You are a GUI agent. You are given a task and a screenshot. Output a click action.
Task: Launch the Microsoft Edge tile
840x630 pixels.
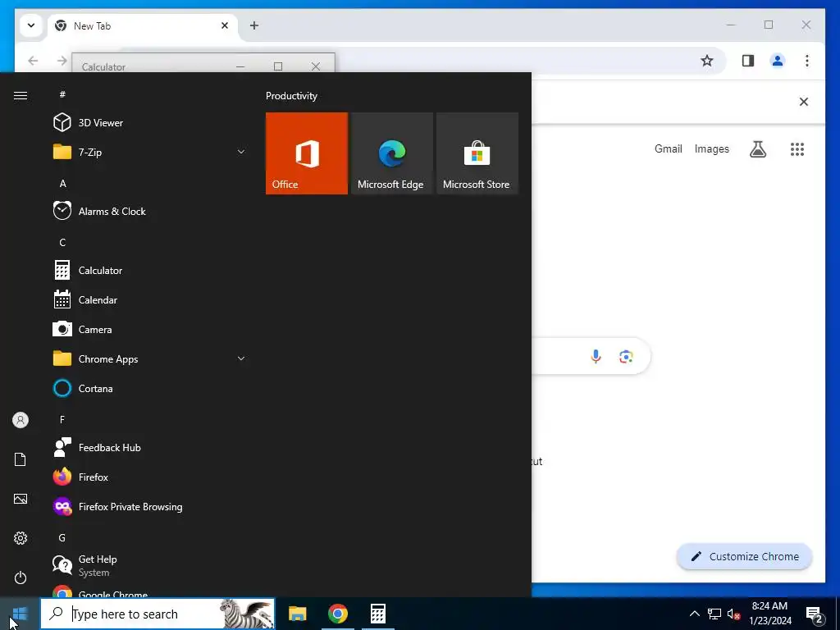point(391,153)
